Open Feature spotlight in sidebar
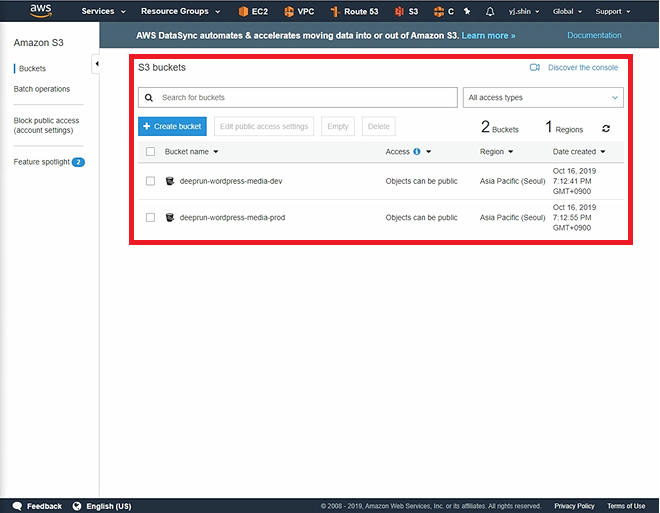660x513 pixels. point(41,162)
